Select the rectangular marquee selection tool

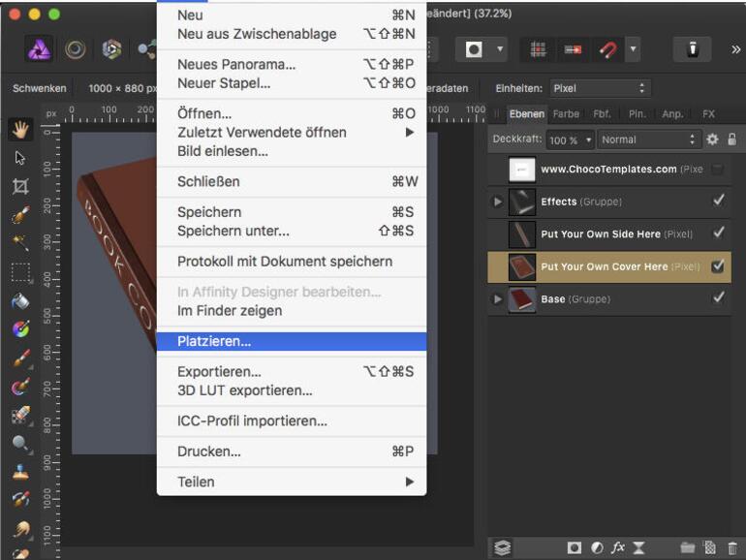click(x=20, y=272)
